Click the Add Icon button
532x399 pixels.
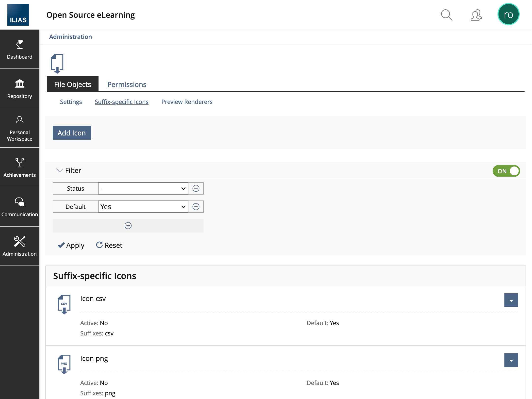point(72,133)
